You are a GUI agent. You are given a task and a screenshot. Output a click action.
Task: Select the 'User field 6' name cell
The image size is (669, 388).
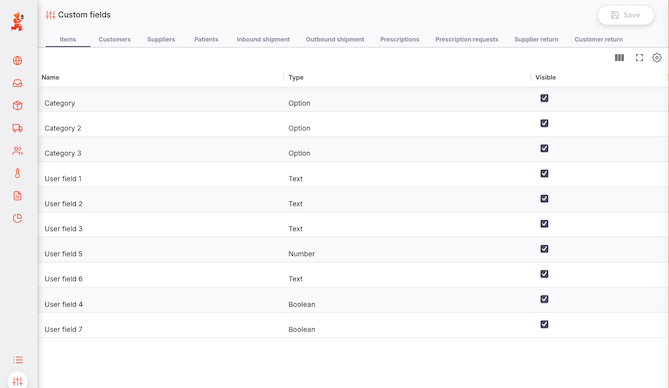pyautogui.click(x=64, y=279)
